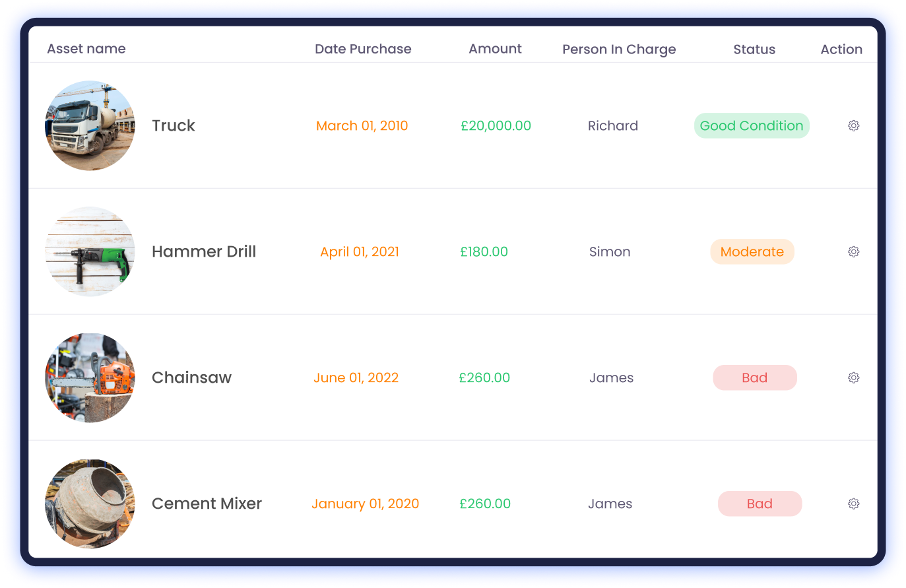Open settings gear for the Truck asset
Image resolution: width=906 pixels, height=588 pixels.
853,125
